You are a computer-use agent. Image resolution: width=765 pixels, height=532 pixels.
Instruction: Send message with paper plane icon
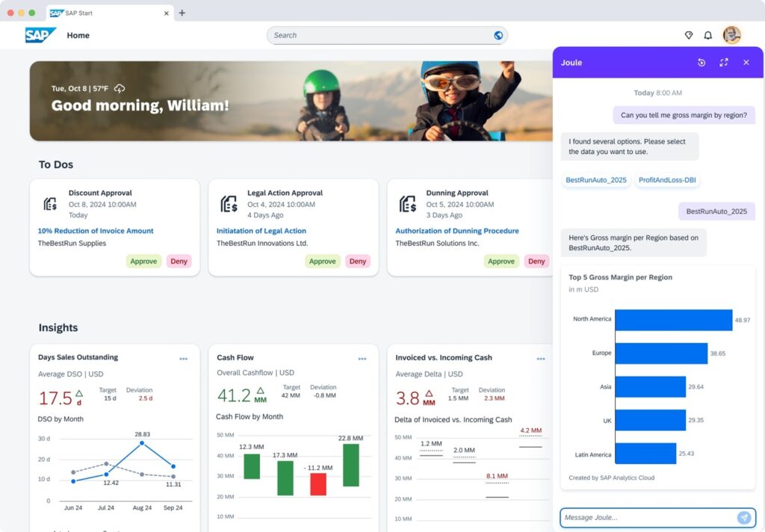[x=744, y=517]
